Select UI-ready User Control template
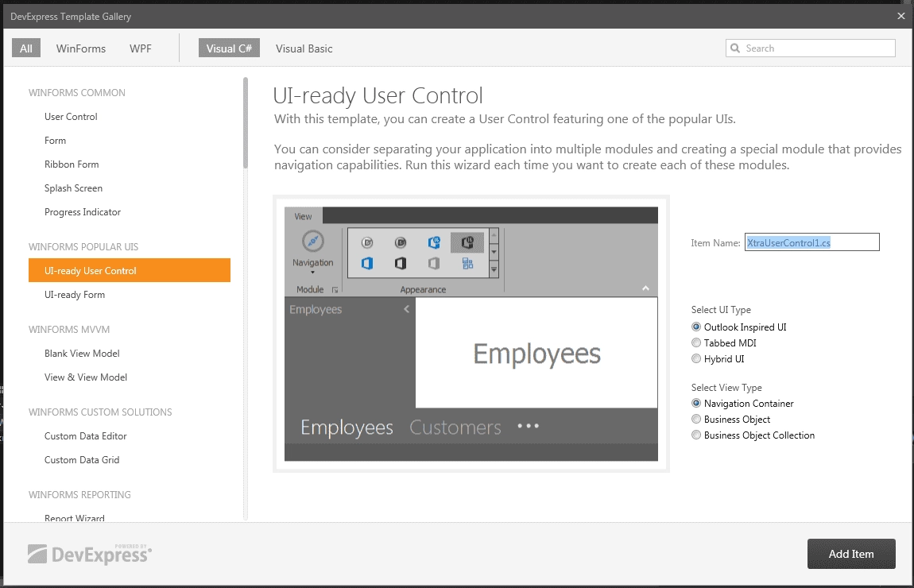Image resolution: width=914 pixels, height=588 pixels. tap(130, 270)
